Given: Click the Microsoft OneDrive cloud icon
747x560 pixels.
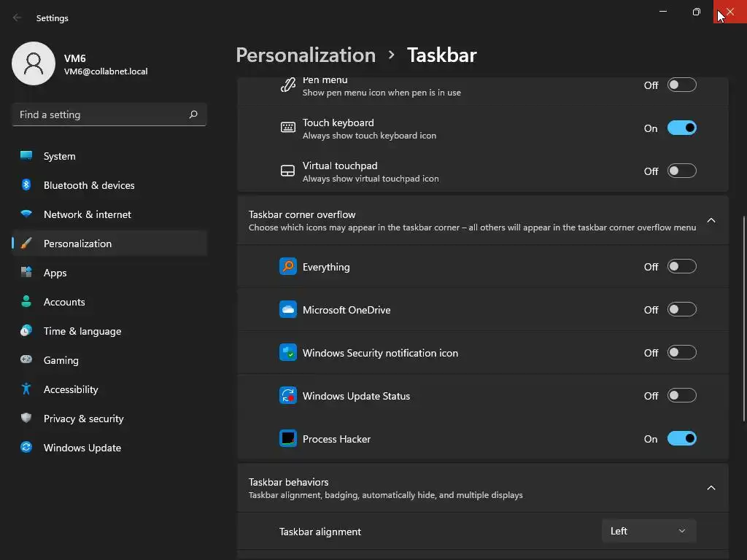Looking at the screenshot, I should click(288, 310).
